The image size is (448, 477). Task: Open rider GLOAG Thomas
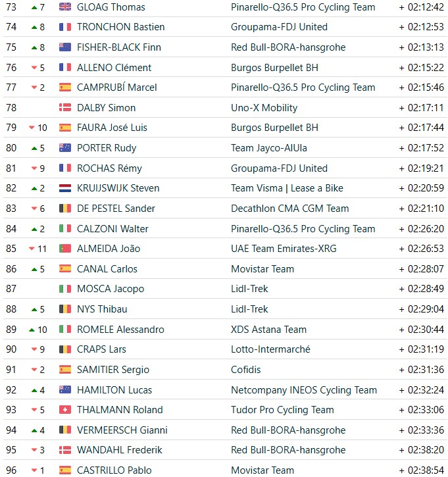pyautogui.click(x=111, y=7)
